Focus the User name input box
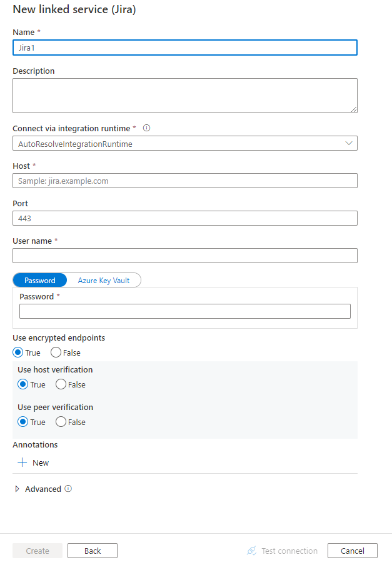The height and width of the screenshot is (565, 392). (185, 256)
